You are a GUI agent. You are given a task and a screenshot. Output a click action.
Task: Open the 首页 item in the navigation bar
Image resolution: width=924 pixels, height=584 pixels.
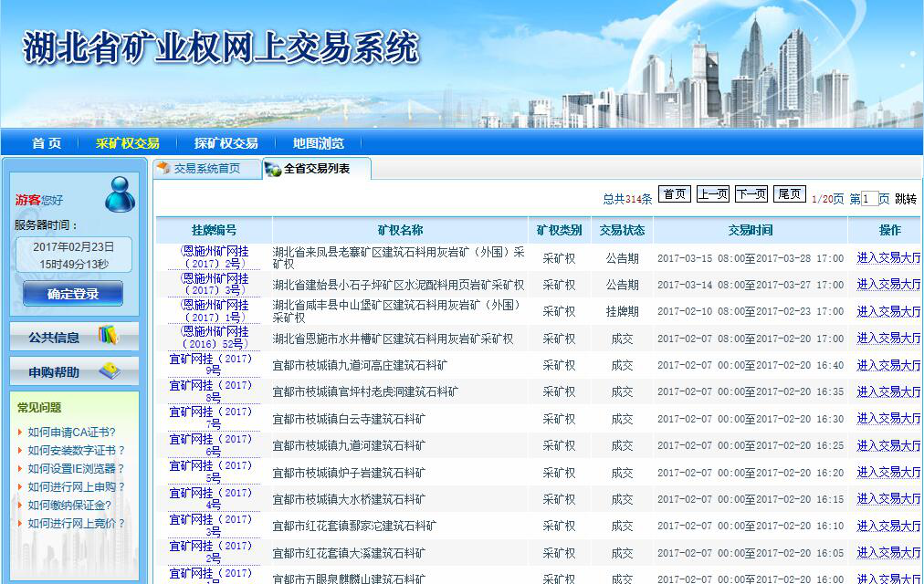tap(47, 143)
